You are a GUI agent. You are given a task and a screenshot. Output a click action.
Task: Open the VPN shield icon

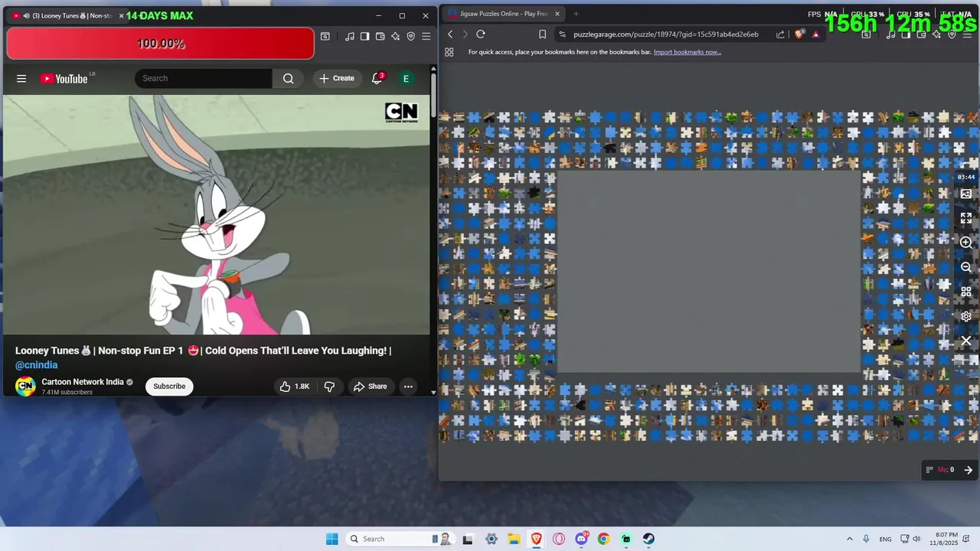(x=411, y=36)
